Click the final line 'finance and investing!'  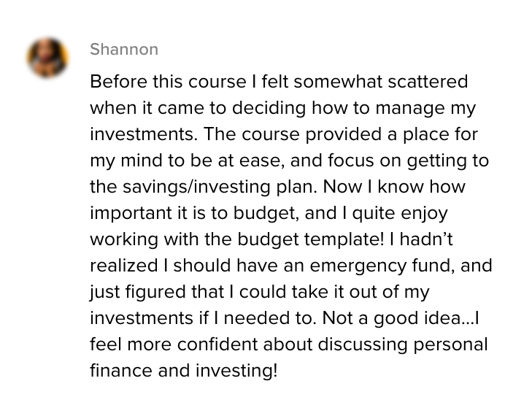184,371
